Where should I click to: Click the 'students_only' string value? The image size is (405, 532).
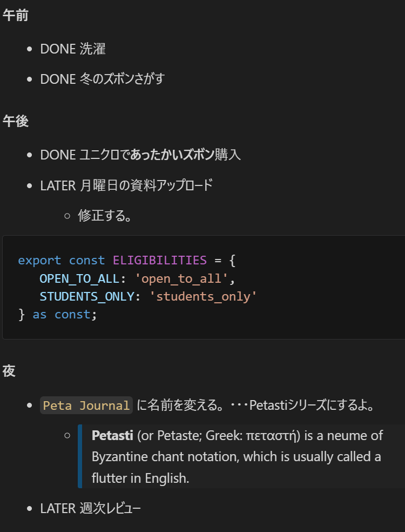click(x=203, y=296)
